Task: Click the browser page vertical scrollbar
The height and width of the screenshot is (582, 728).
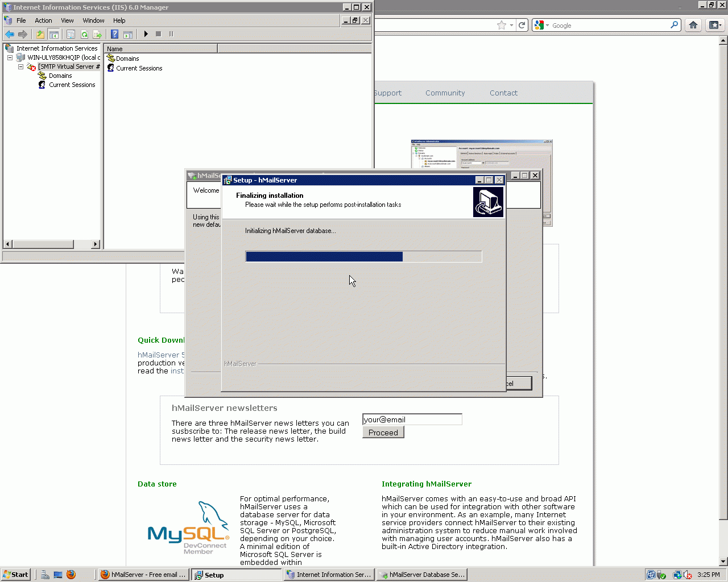Action: [723, 301]
